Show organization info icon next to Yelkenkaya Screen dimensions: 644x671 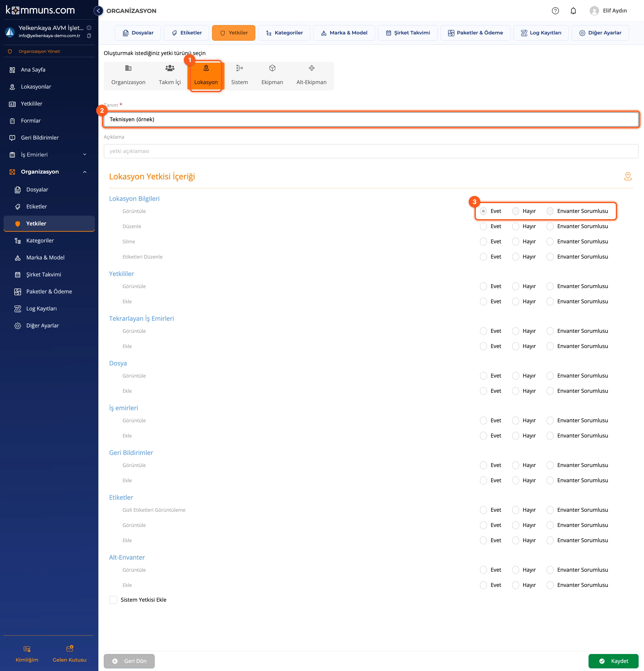pos(89,28)
